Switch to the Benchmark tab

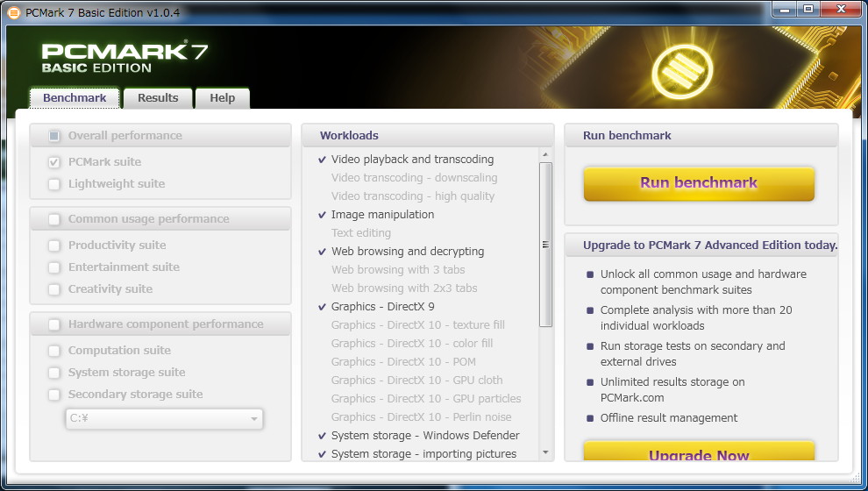75,98
